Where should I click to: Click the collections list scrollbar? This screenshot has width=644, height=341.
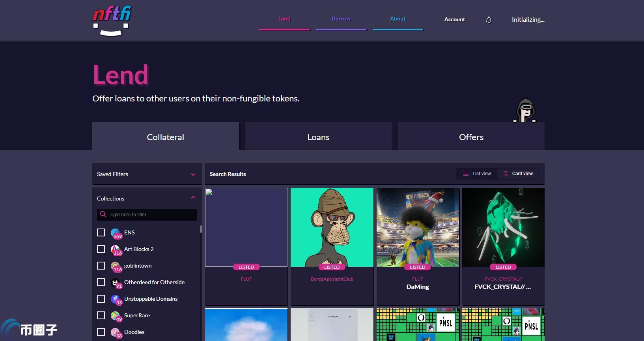pyautogui.click(x=201, y=229)
